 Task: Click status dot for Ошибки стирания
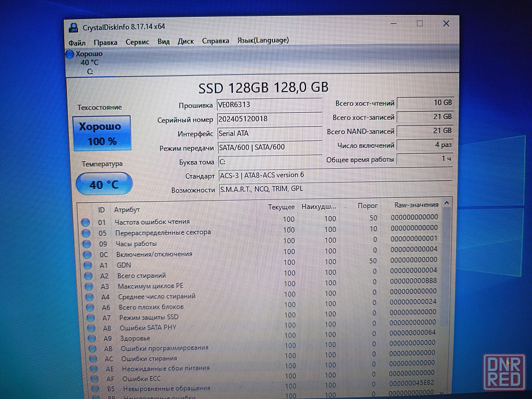[x=93, y=359]
